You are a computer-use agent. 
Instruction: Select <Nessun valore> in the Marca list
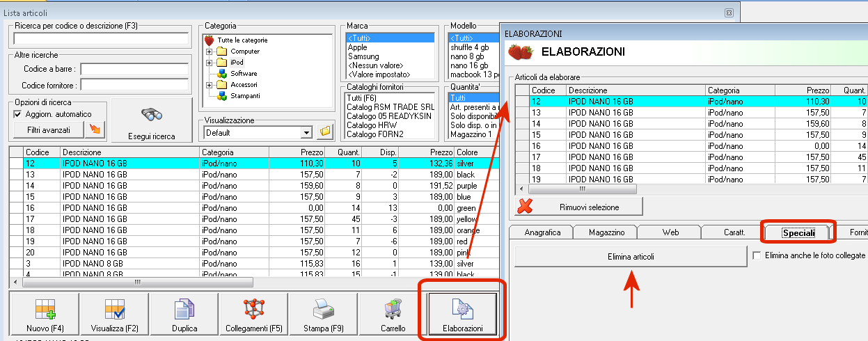375,65
